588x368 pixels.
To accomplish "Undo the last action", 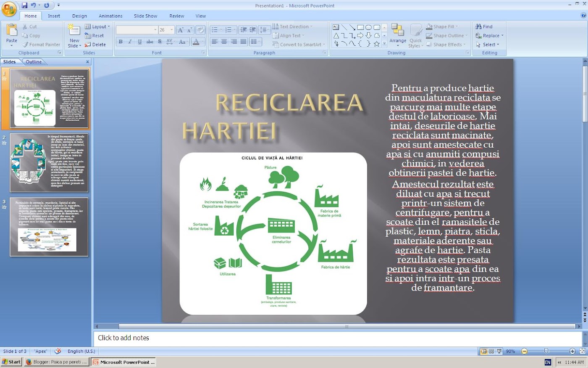I will point(34,5).
